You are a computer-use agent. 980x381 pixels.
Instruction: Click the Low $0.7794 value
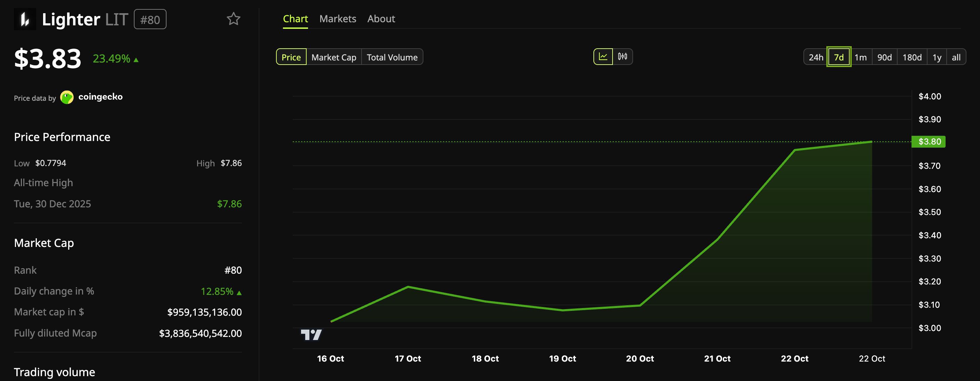tap(51, 163)
